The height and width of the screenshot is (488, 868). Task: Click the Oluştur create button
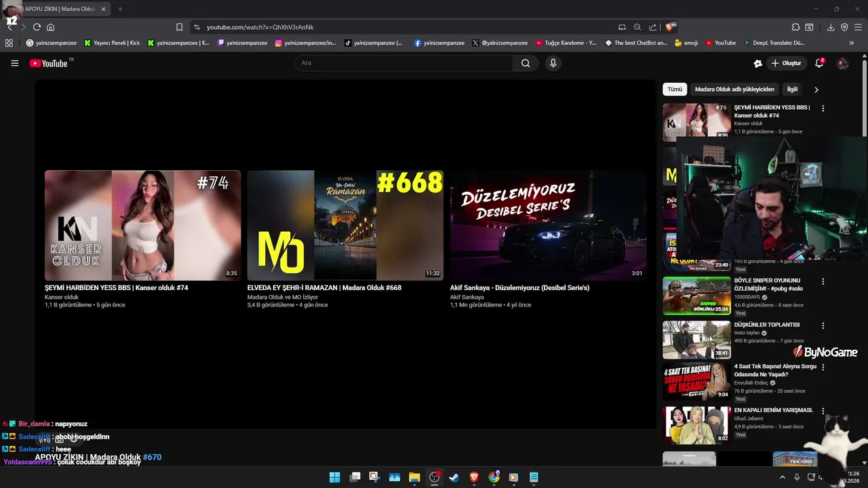pos(786,63)
